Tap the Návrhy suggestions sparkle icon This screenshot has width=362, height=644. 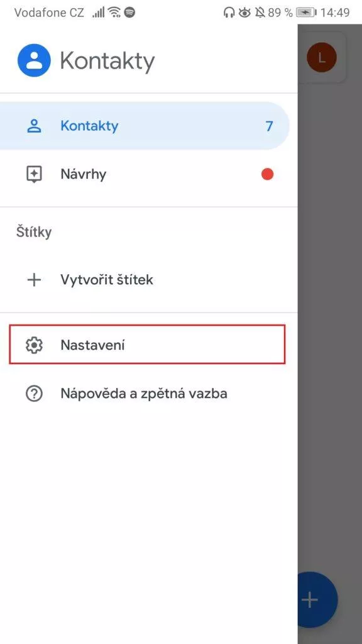[34, 175]
